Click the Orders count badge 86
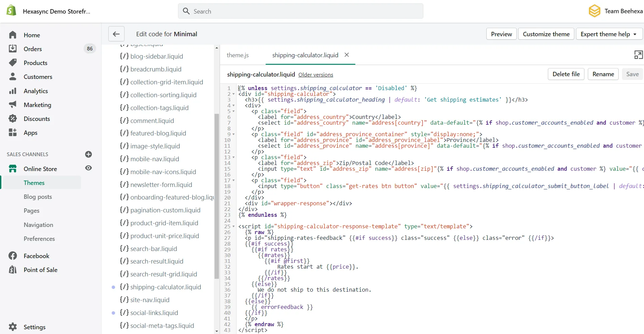This screenshot has width=644, height=334. 90,49
